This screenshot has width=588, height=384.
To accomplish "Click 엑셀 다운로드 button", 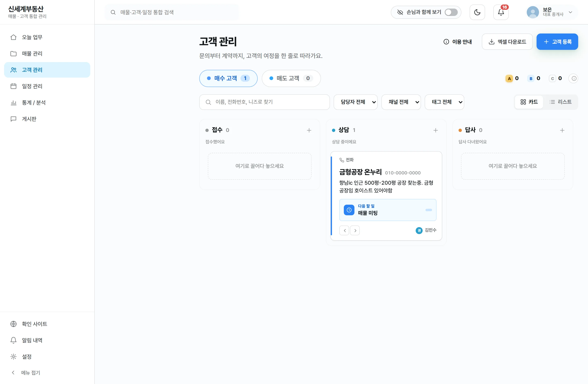I will (x=507, y=41).
